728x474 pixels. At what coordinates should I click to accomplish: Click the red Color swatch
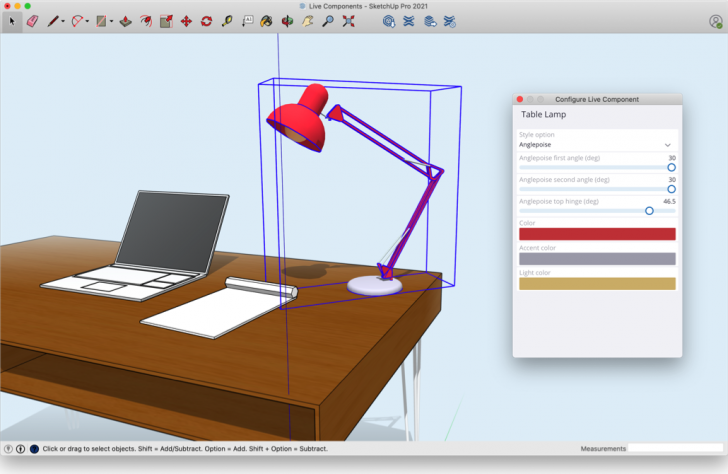596,234
